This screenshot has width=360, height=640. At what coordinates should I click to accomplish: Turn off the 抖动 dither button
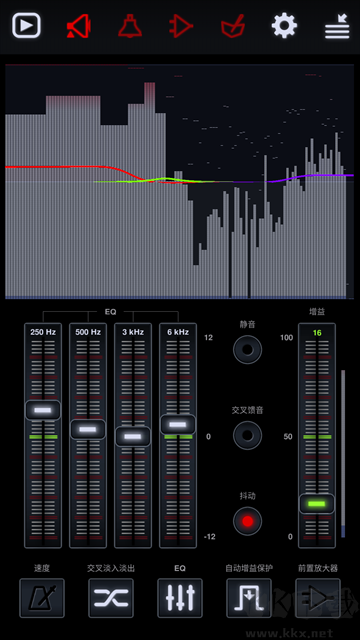pos(247,521)
